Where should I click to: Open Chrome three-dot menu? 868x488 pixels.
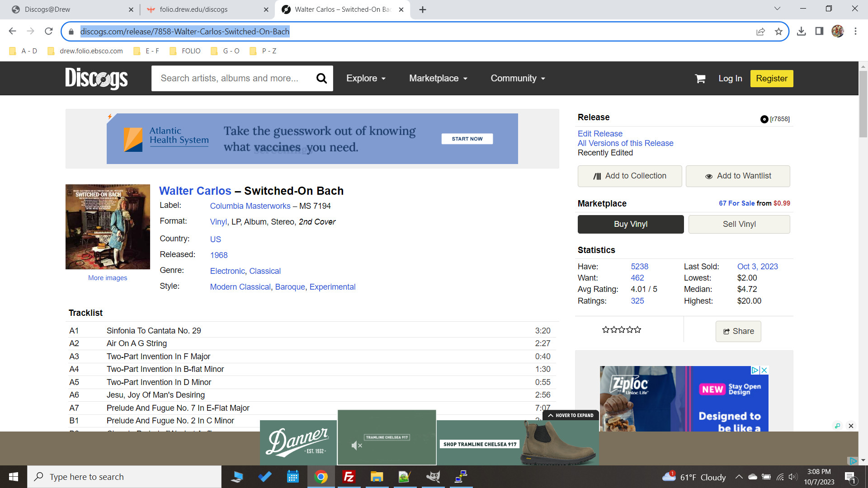pos(855,31)
